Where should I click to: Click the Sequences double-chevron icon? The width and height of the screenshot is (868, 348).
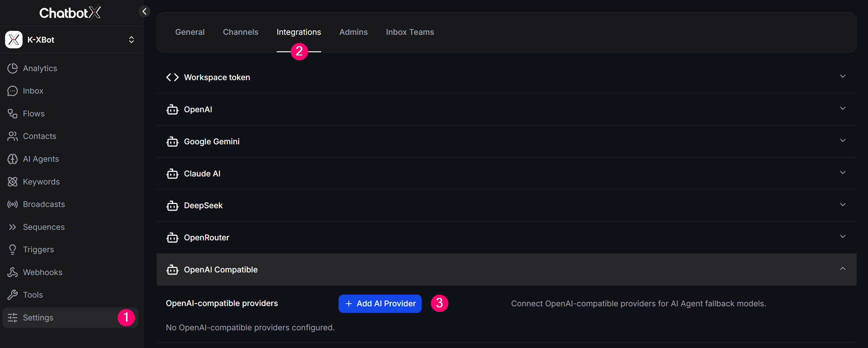point(13,227)
